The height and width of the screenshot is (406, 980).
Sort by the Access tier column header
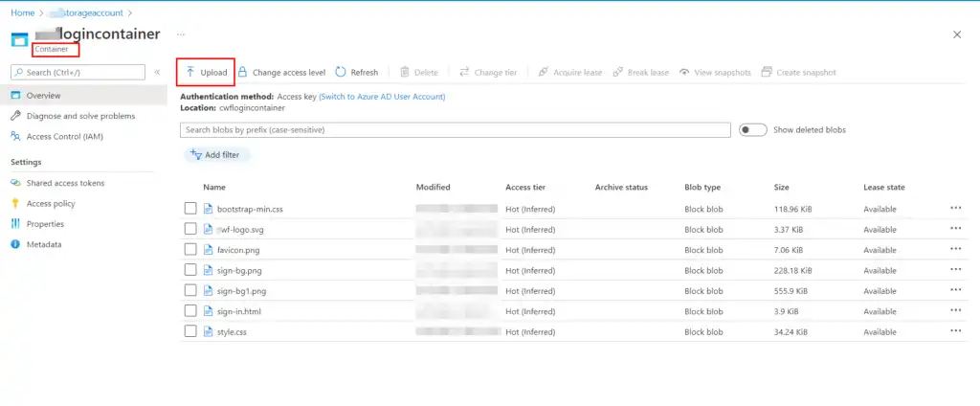525,187
